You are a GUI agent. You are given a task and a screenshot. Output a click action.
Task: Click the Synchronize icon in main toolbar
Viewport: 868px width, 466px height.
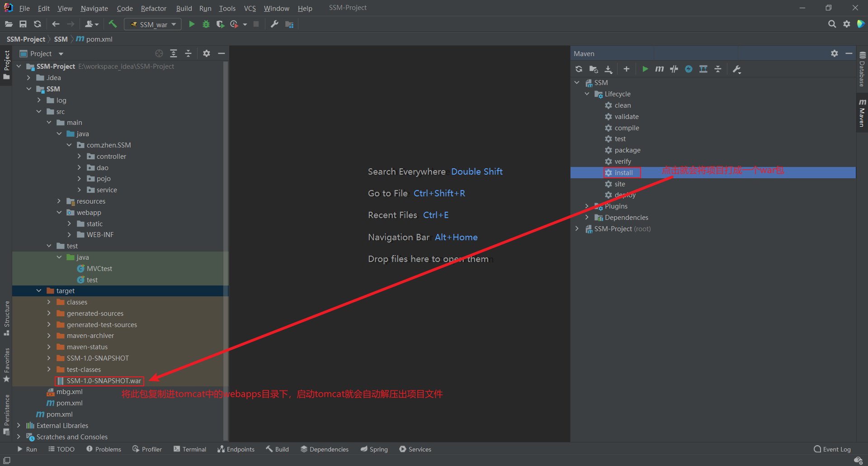[x=38, y=24]
